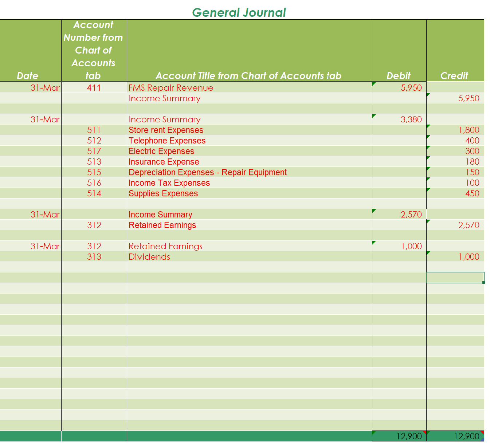
Task: Select 'Income Summary' cell with credit 5,950
Action: tap(250, 98)
